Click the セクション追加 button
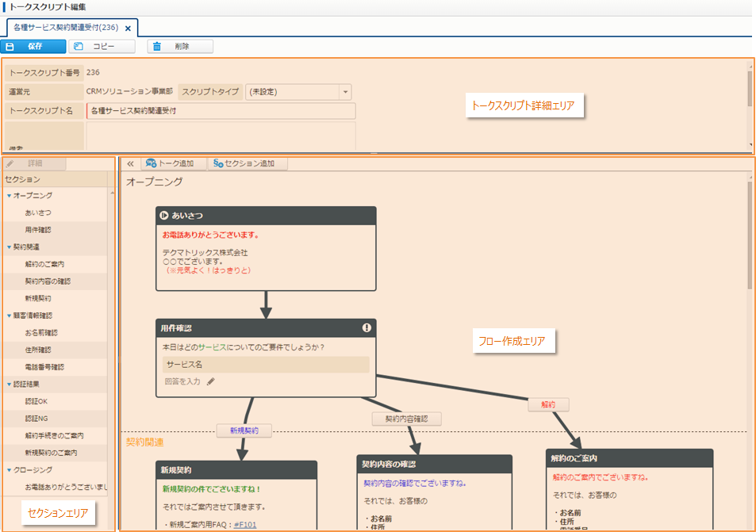This screenshot has height=532, width=756. pos(248,164)
